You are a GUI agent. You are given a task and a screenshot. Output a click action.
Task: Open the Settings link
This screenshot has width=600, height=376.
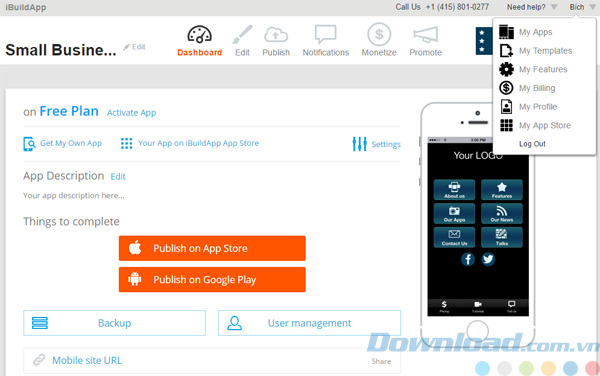click(386, 144)
